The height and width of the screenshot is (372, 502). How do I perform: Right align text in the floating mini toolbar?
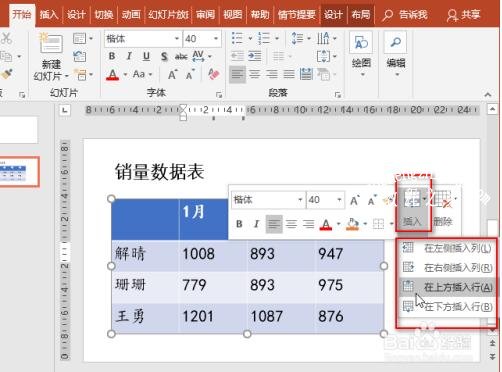(x=308, y=224)
